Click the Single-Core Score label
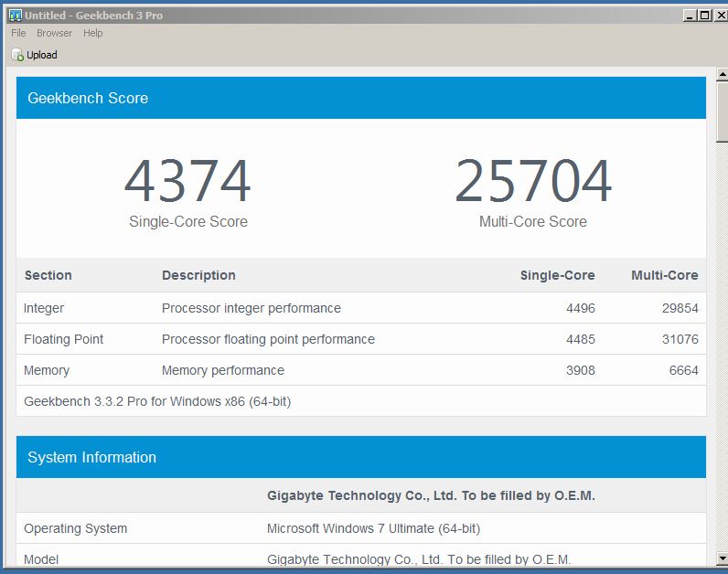Image resolution: width=728 pixels, height=574 pixels. [x=188, y=221]
